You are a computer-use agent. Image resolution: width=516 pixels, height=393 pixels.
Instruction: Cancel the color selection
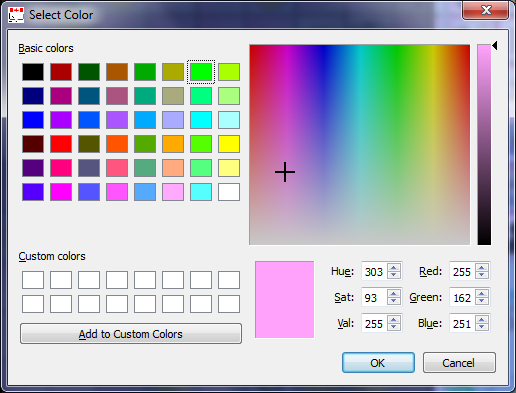tap(459, 363)
